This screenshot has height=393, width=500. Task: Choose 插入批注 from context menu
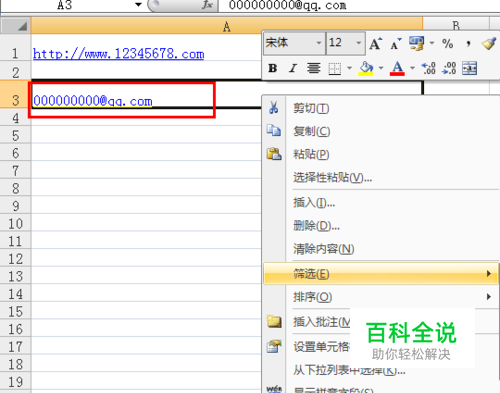(x=322, y=322)
